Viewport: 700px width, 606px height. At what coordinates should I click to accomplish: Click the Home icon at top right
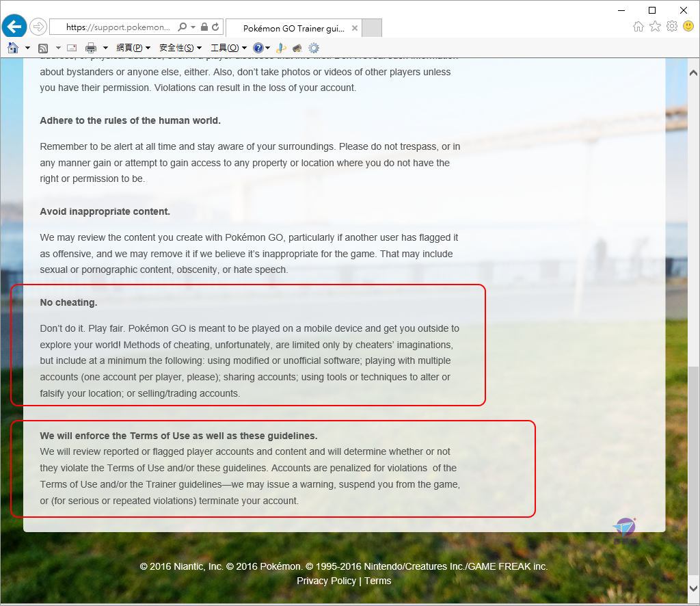[x=638, y=27]
